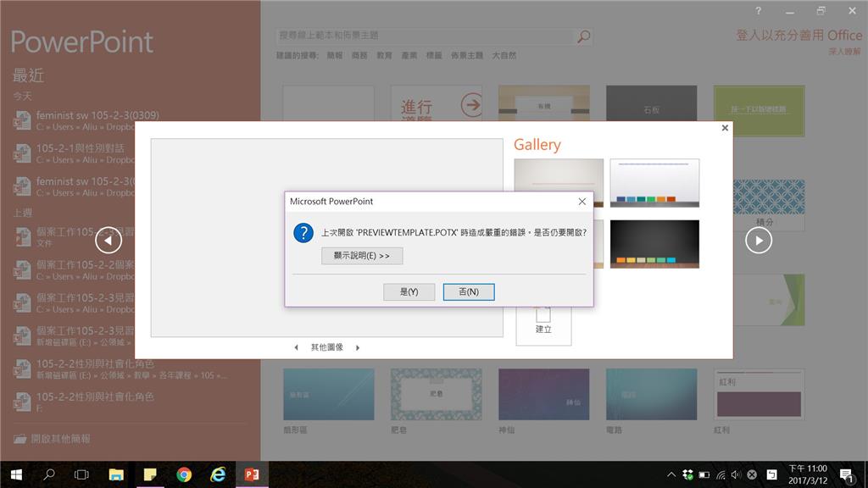
Task: Select the 有機 template thumbnail
Action: pyautogui.click(x=543, y=103)
